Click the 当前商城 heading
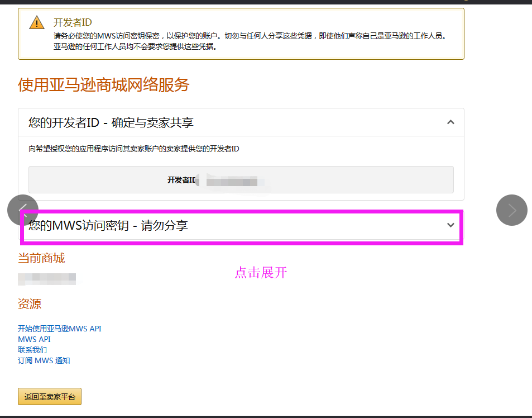532x418 pixels. pyautogui.click(x=41, y=258)
